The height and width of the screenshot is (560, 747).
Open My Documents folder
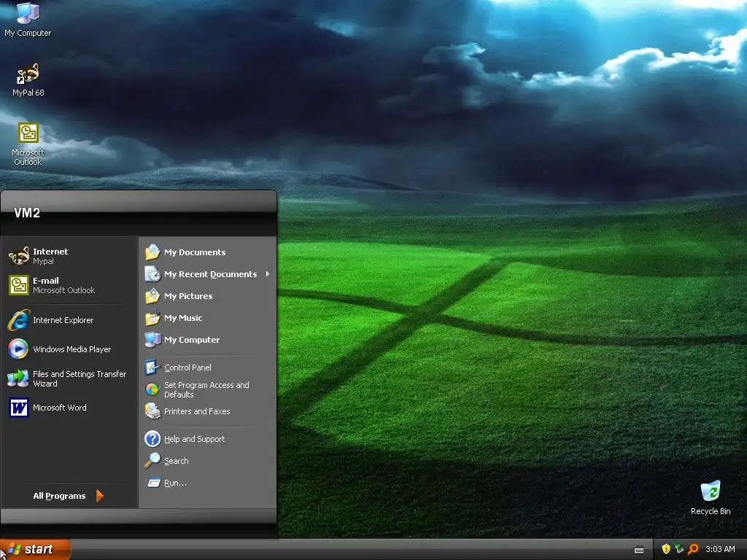point(207,252)
